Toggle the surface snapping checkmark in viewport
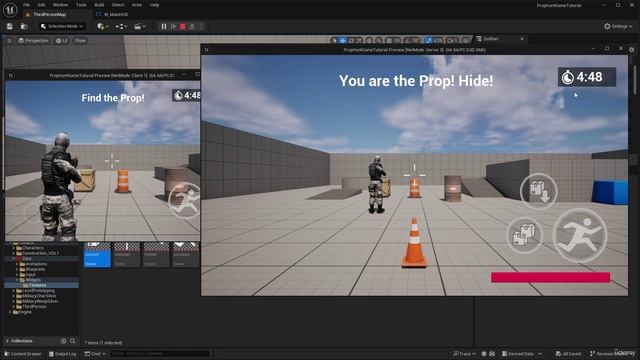Image resolution: width=640 pixels, height=360 pixels. pyautogui.click(x=429, y=40)
